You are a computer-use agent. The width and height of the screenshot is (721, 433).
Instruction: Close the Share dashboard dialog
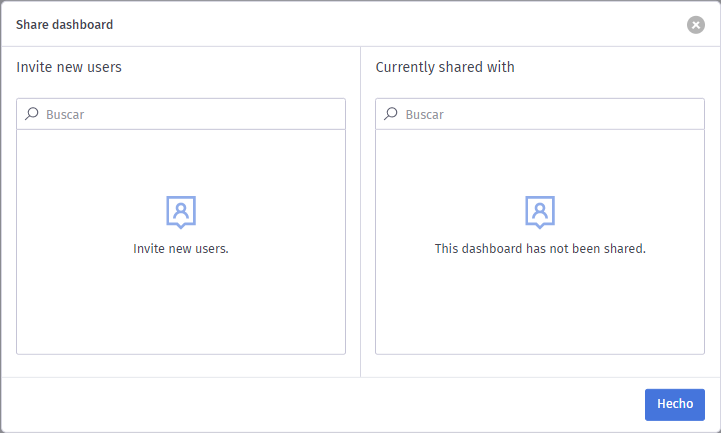(x=696, y=25)
